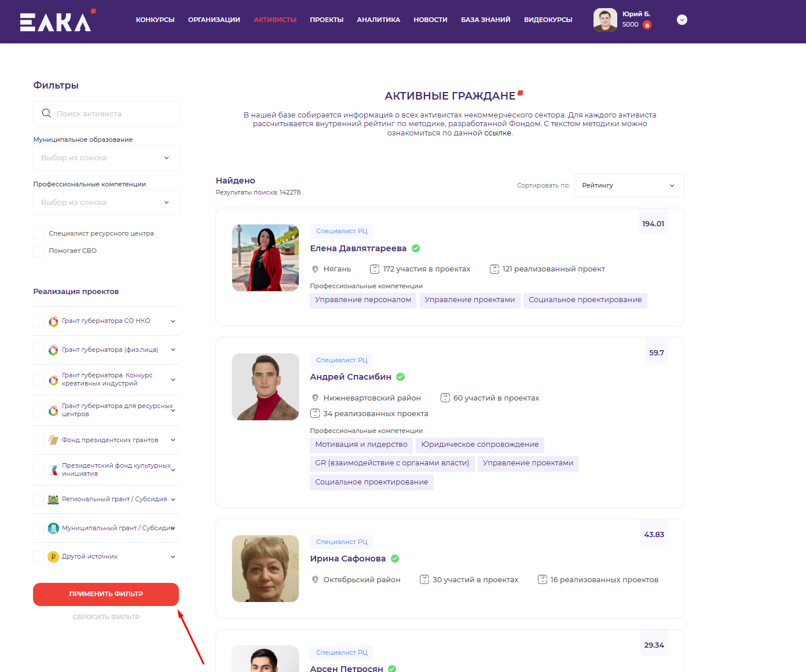The width and height of the screenshot is (806, 672).
Task: Click the Управление персоналом competency tag
Action: pos(363,300)
